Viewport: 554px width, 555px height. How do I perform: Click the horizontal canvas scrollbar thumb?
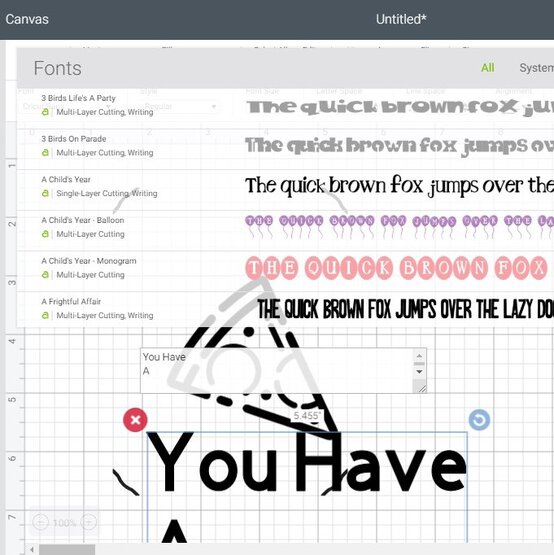67,550
